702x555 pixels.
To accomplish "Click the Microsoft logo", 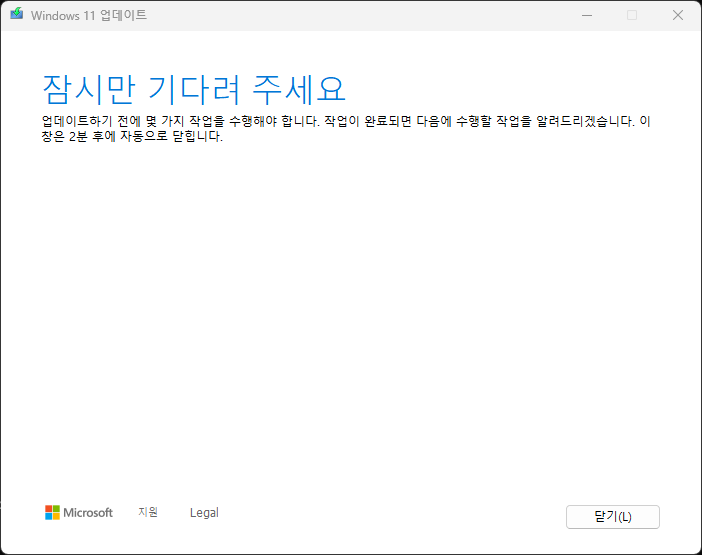I will click(x=79, y=512).
